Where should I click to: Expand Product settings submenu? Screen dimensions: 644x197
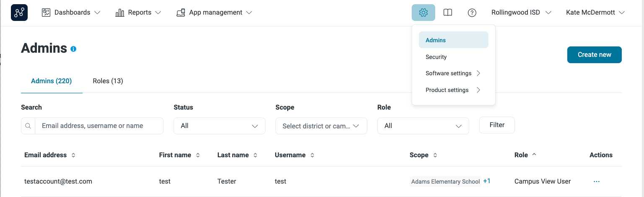[454, 90]
